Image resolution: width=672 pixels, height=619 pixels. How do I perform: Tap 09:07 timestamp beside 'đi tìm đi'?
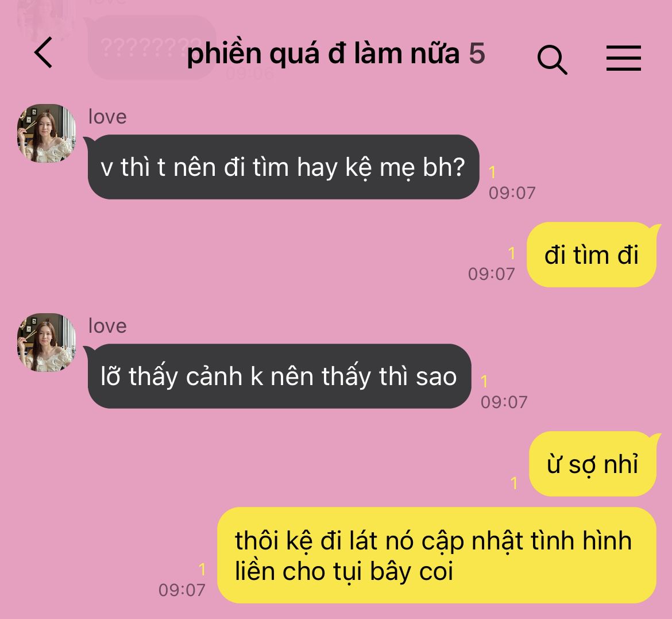pos(491,274)
